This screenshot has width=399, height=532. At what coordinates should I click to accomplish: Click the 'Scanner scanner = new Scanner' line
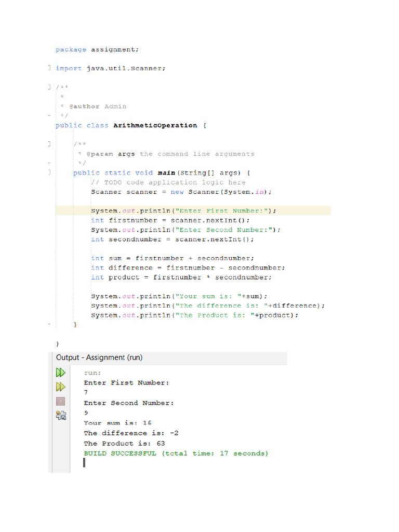(181, 192)
